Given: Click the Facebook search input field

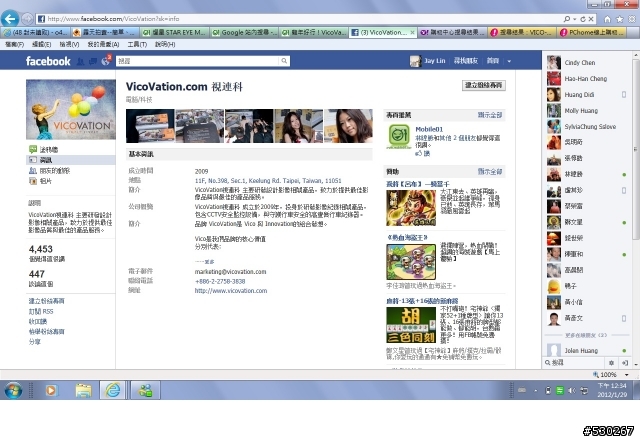Looking at the screenshot, I should pos(198,61).
